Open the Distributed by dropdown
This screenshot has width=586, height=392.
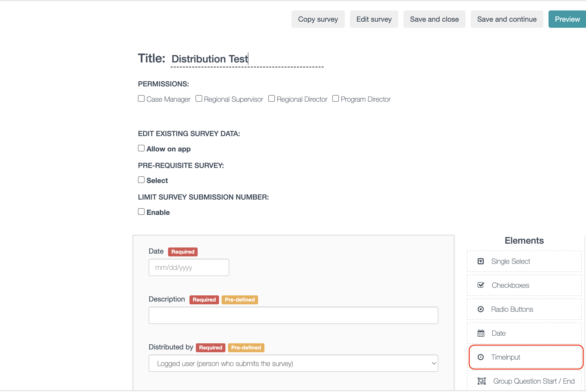293,363
